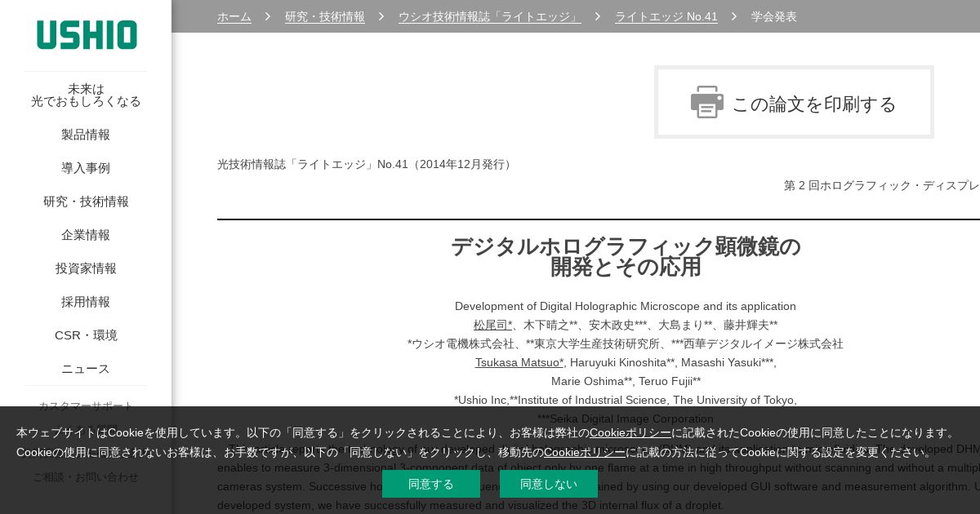Open 製品情報 in the sidebar
Image resolution: width=980 pixels, height=514 pixels.
pyautogui.click(x=86, y=135)
